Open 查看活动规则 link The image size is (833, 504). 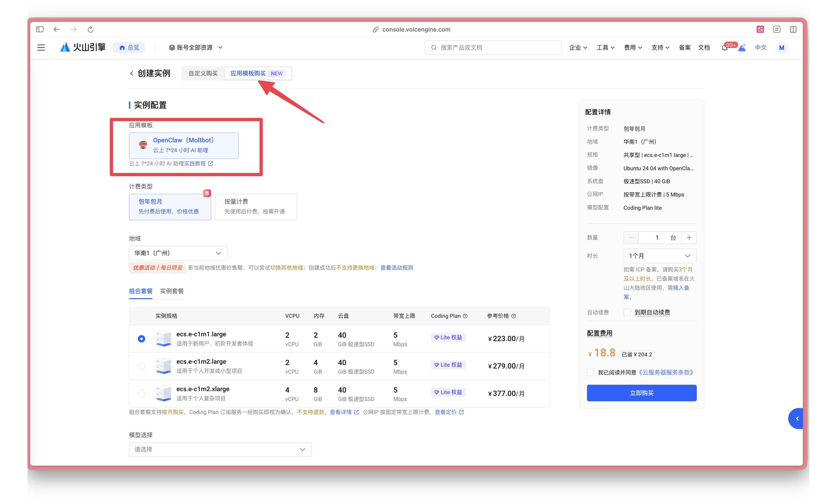[x=397, y=268]
